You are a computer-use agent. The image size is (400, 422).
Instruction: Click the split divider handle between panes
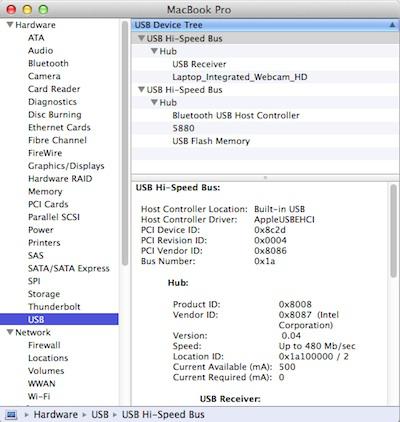[265, 178]
